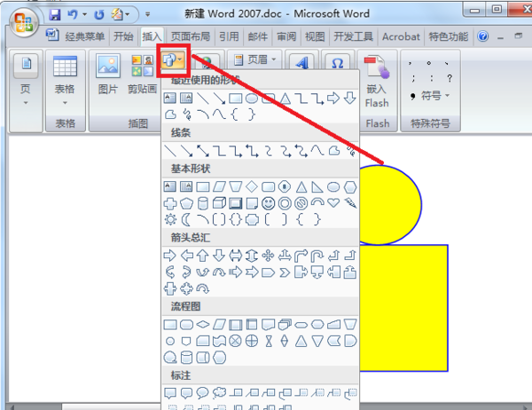The height and width of the screenshot is (410, 532).
Task: Open the 开发工具 tab
Action: click(x=353, y=36)
